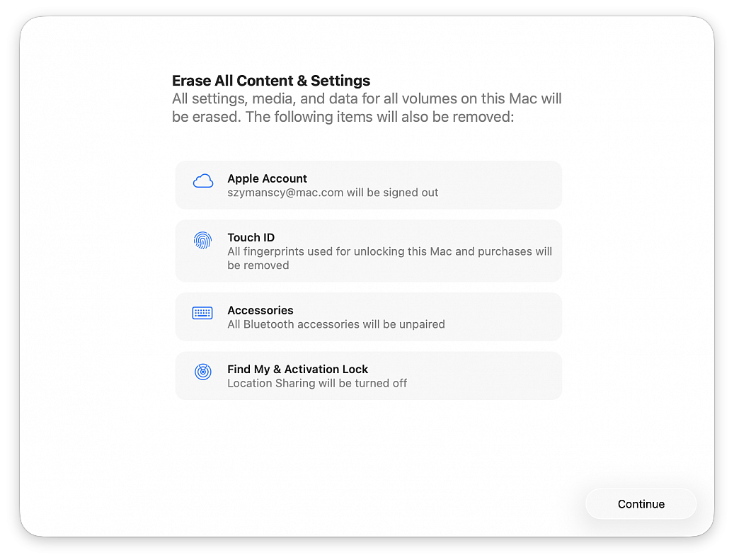734x560 pixels.
Task: Select Find My & Activation Lock title
Action: (297, 369)
